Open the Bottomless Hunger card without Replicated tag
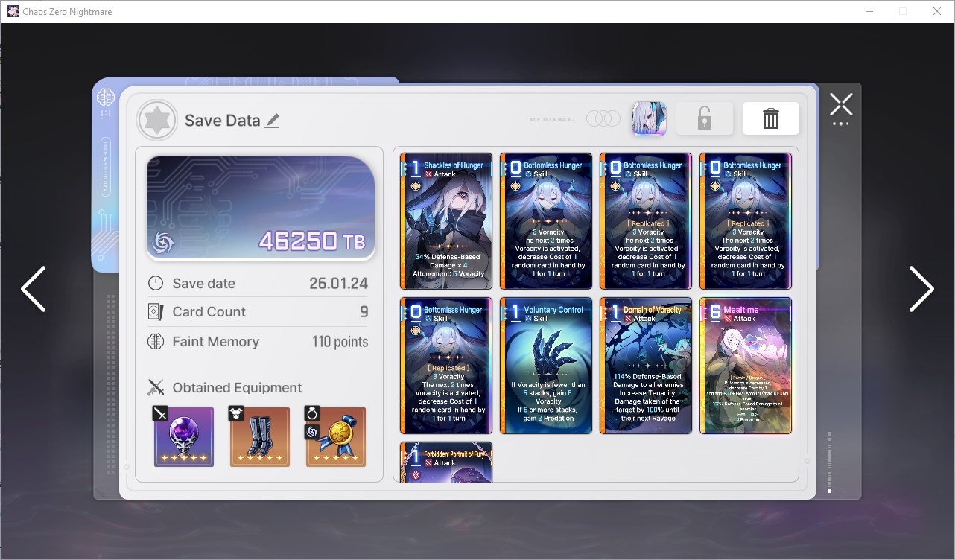 point(546,221)
